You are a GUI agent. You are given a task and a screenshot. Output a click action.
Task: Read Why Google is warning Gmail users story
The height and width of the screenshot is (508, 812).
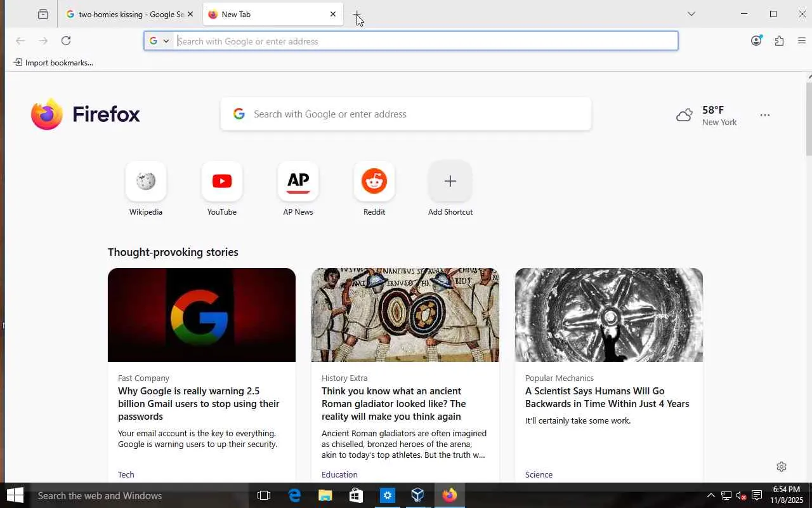199,404
